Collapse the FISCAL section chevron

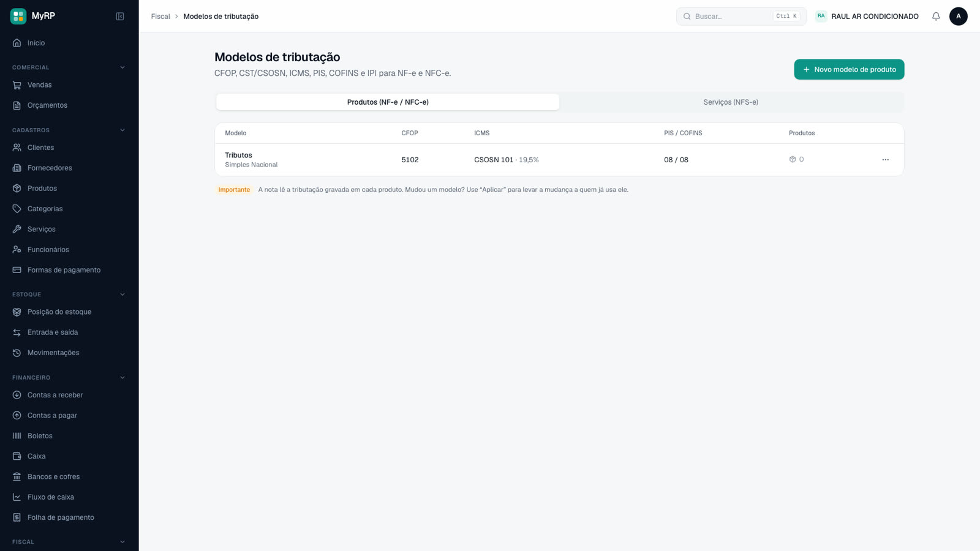[123, 542]
